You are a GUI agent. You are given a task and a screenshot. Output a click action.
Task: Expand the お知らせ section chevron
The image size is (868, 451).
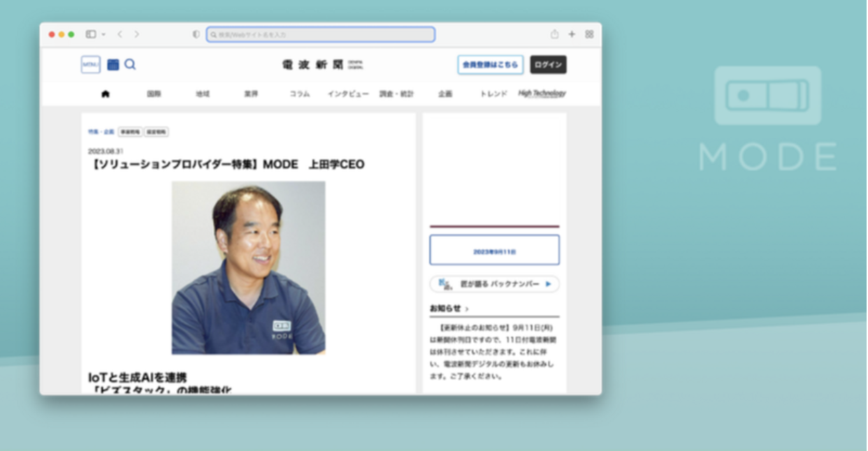[x=467, y=309]
